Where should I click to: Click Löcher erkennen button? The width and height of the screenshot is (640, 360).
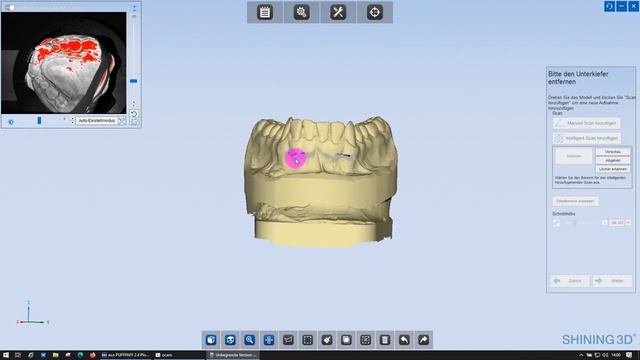[x=613, y=169]
